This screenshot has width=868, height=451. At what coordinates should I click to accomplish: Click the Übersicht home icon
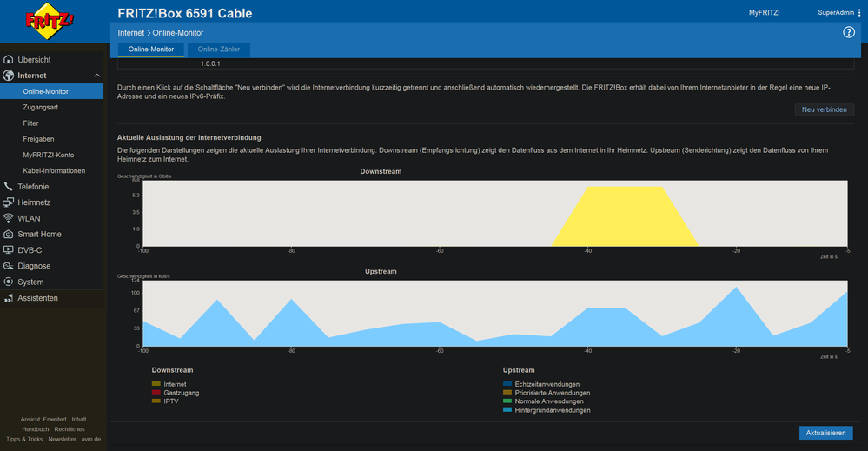pos(9,60)
